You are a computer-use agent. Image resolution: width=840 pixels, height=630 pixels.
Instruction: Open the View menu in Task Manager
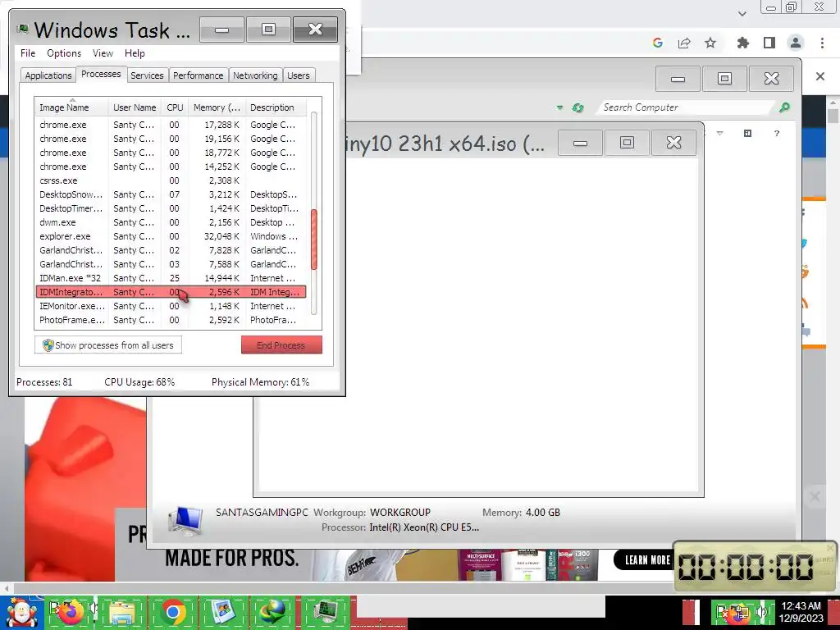pyautogui.click(x=103, y=53)
